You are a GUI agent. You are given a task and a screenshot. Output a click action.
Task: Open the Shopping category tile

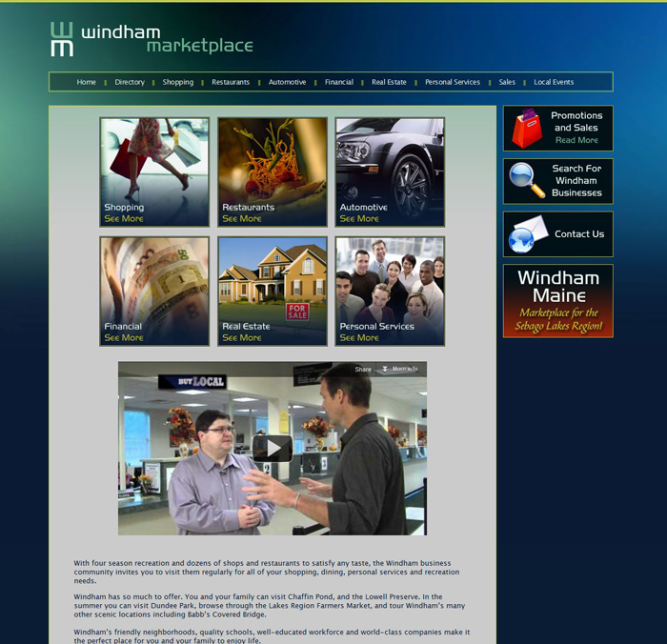[x=154, y=171]
